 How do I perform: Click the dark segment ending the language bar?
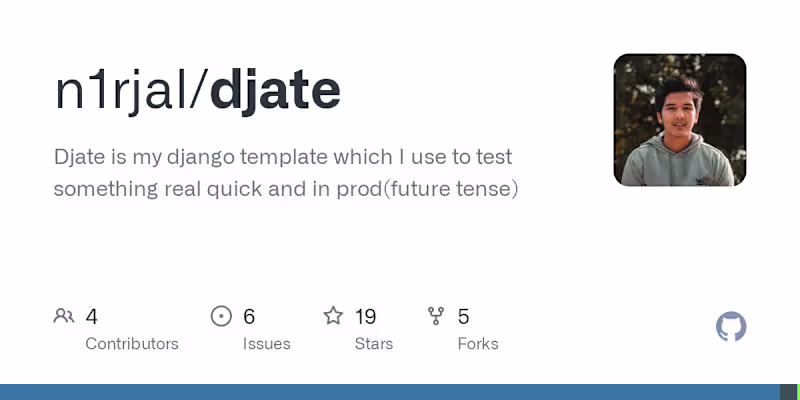789,392
